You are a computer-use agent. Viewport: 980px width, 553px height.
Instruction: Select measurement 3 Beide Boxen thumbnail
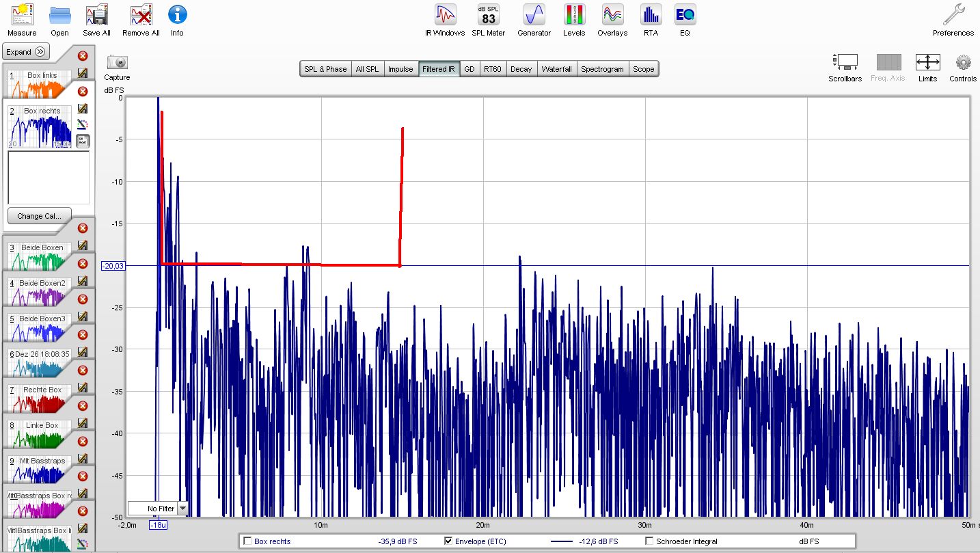tap(40, 256)
